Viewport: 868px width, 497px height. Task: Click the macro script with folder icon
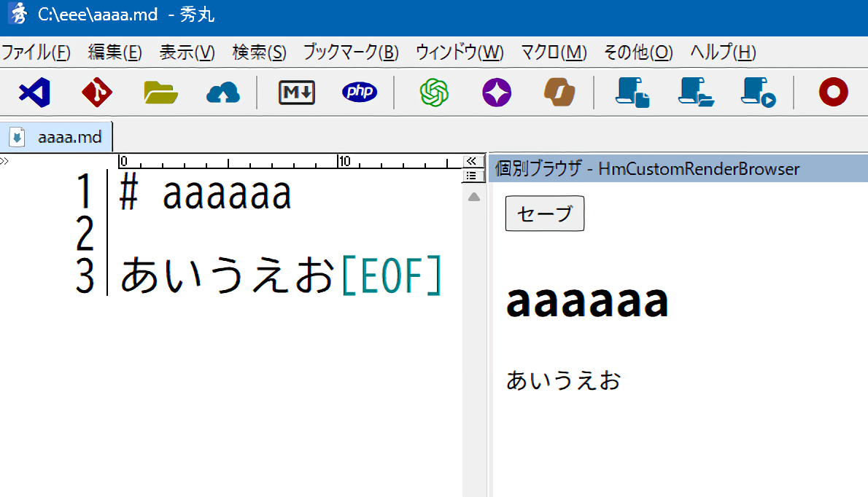[x=695, y=93]
